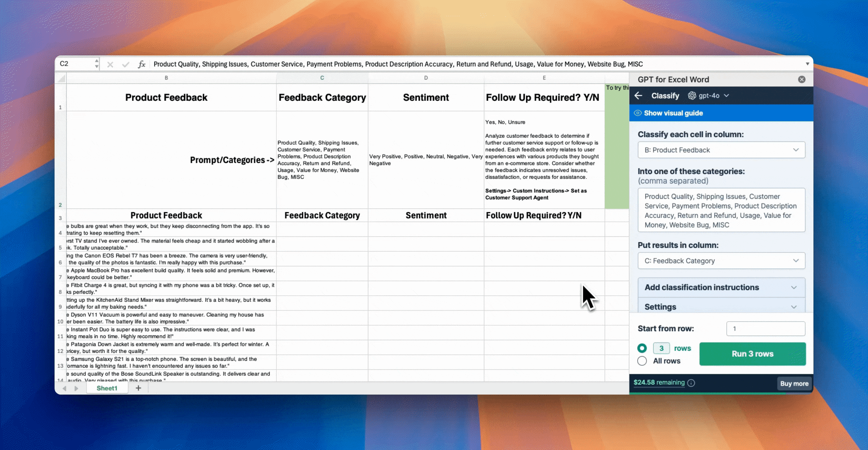Screen dimensions: 868x450
Task: Click the back arrow in Classify header
Action: pos(639,96)
